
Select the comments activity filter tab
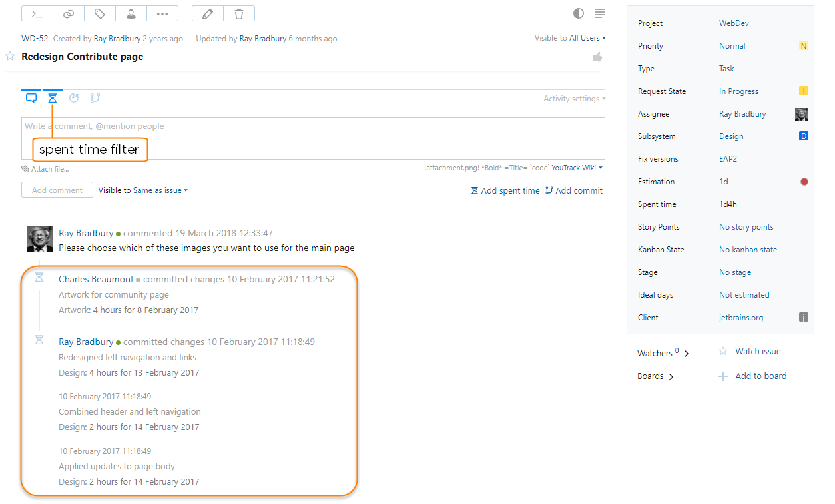[31, 98]
